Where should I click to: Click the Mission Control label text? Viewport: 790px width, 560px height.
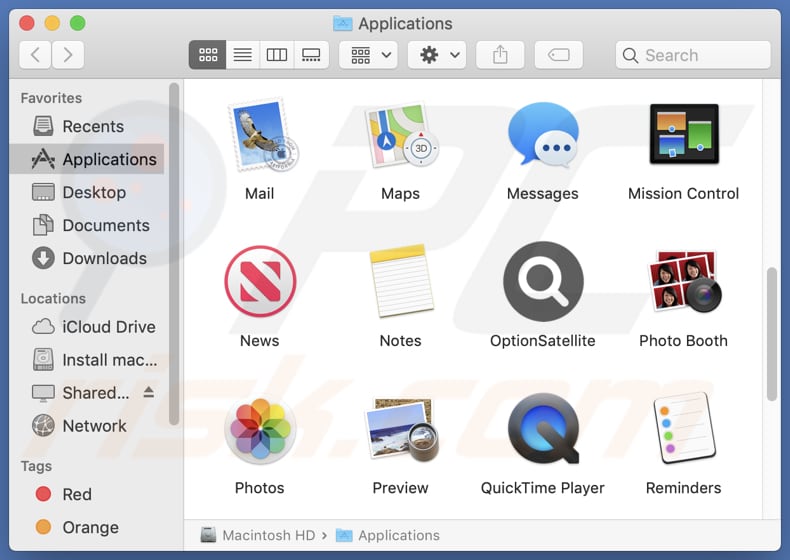pos(684,194)
